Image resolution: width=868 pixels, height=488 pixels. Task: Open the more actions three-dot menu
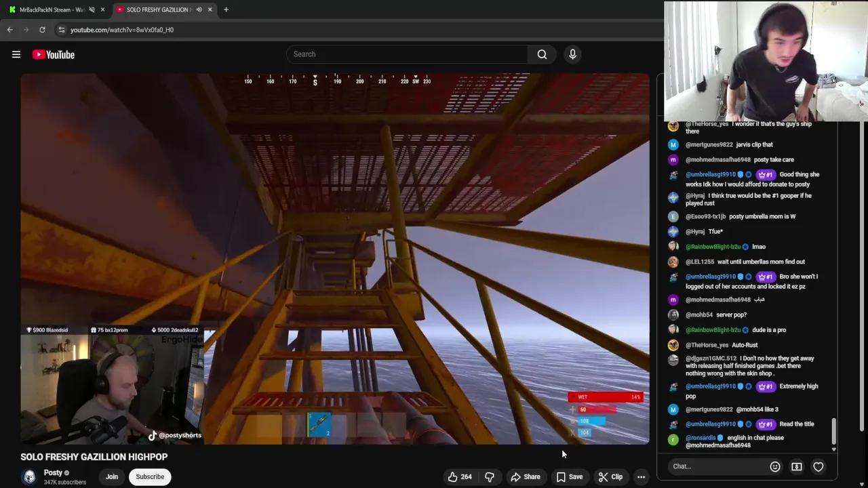click(641, 476)
